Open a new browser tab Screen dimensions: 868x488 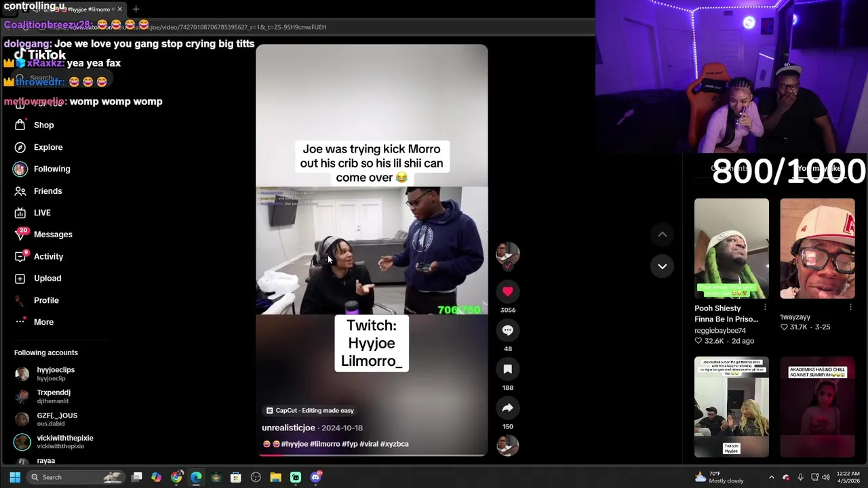pos(136,9)
